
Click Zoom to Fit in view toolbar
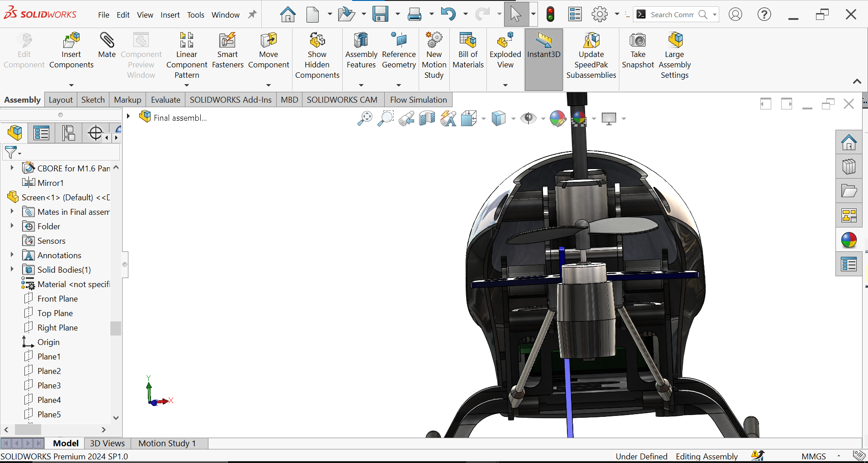(364, 118)
